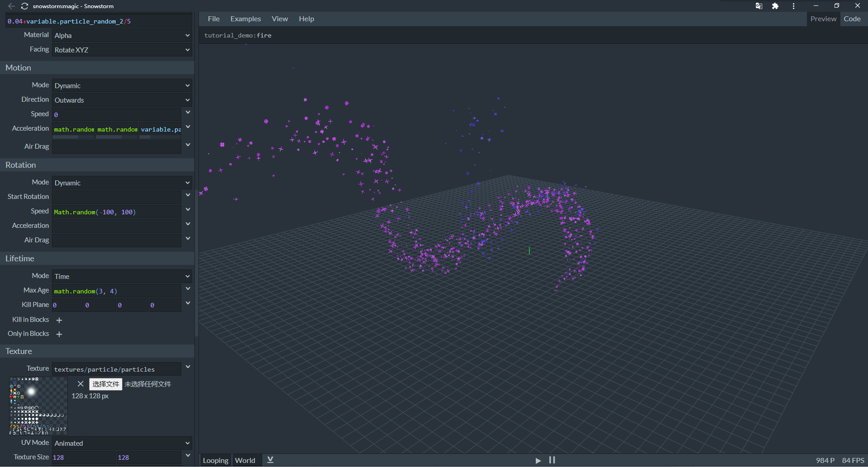Expand the Rotation Air Drag options arrow

tap(188, 239)
